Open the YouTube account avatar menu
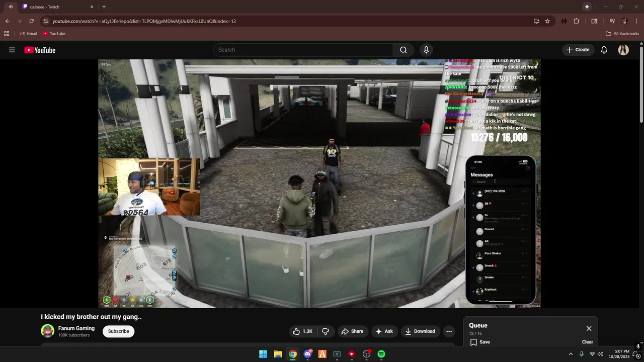The width and height of the screenshot is (644, 362). [x=623, y=50]
